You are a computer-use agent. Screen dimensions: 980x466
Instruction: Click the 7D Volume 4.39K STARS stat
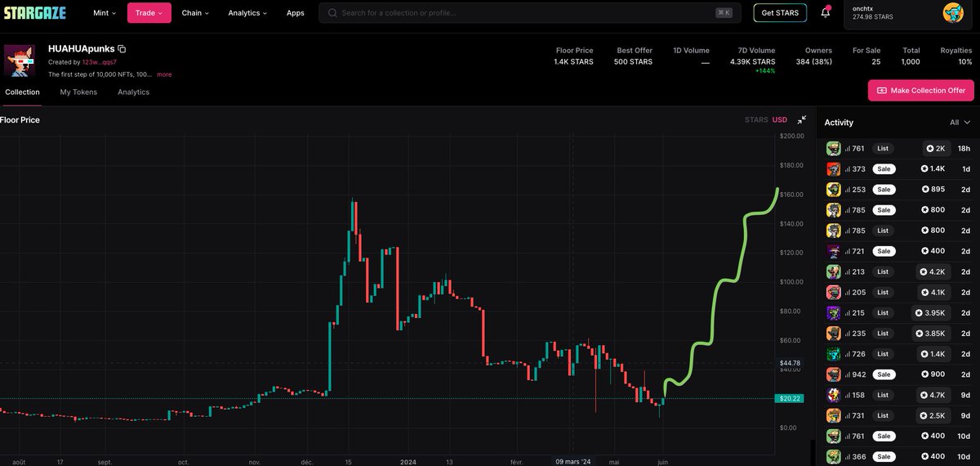(x=752, y=60)
